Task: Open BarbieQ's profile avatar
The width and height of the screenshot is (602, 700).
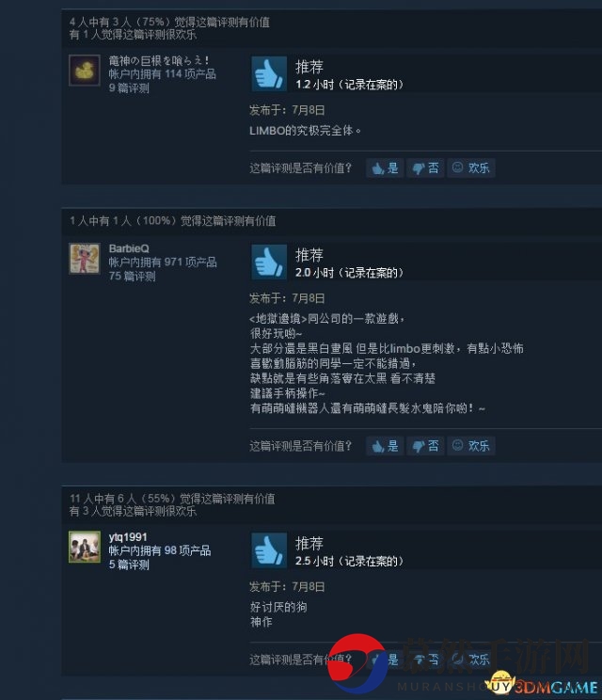Action: click(85, 259)
